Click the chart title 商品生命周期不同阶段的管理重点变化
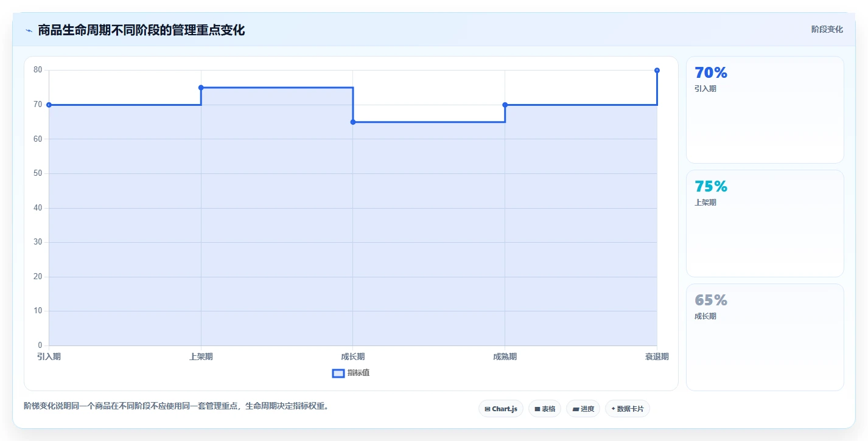868x441 pixels. tap(141, 30)
